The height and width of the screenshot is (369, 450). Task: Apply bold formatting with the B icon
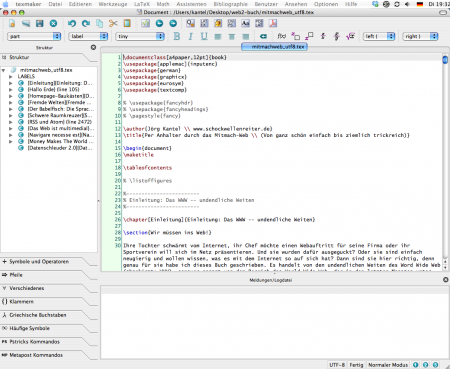pyautogui.click(x=177, y=36)
